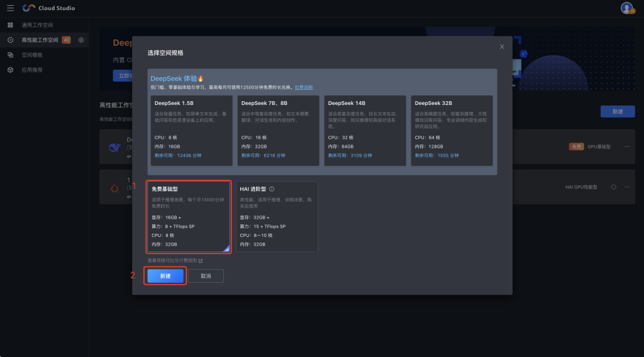Click the HAI GPU性能型 label

tap(580, 187)
